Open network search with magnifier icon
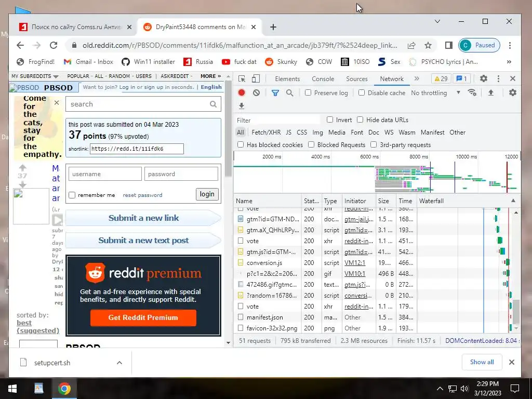The width and height of the screenshot is (532, 399). (x=289, y=92)
